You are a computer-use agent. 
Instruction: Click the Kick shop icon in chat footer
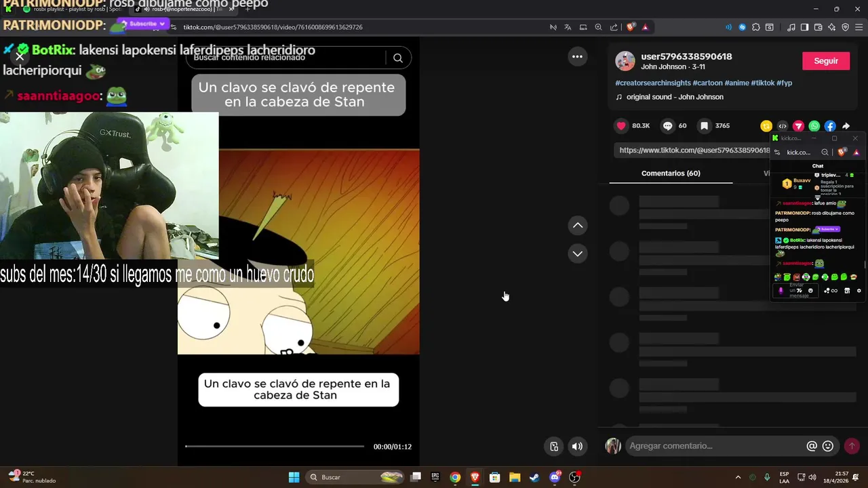[847, 291]
